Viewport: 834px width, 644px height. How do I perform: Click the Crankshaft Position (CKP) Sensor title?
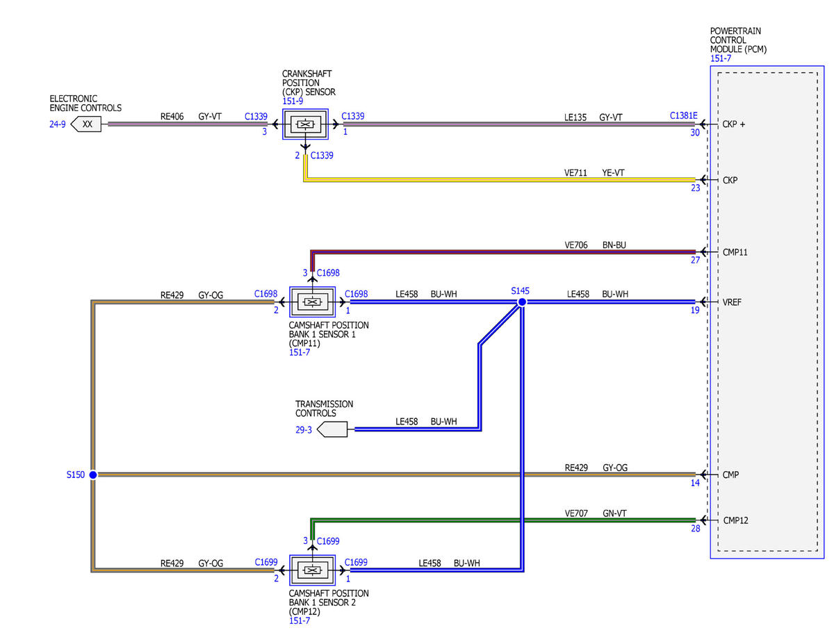pyautogui.click(x=309, y=83)
